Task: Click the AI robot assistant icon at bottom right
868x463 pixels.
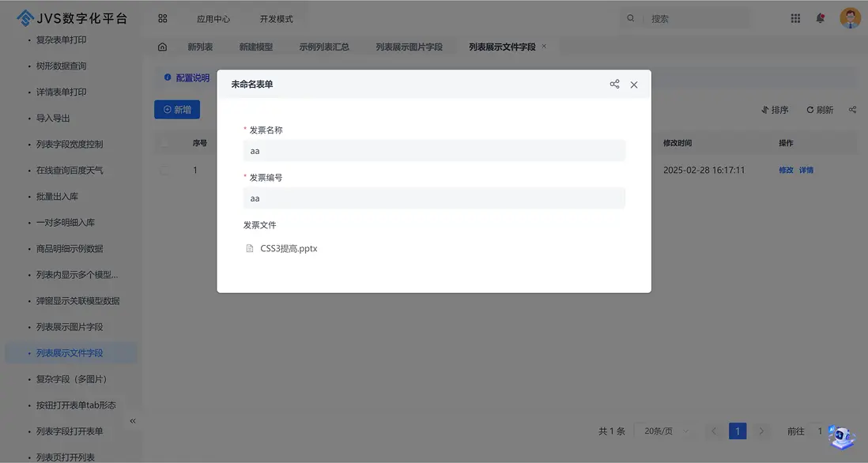Action: (x=840, y=436)
